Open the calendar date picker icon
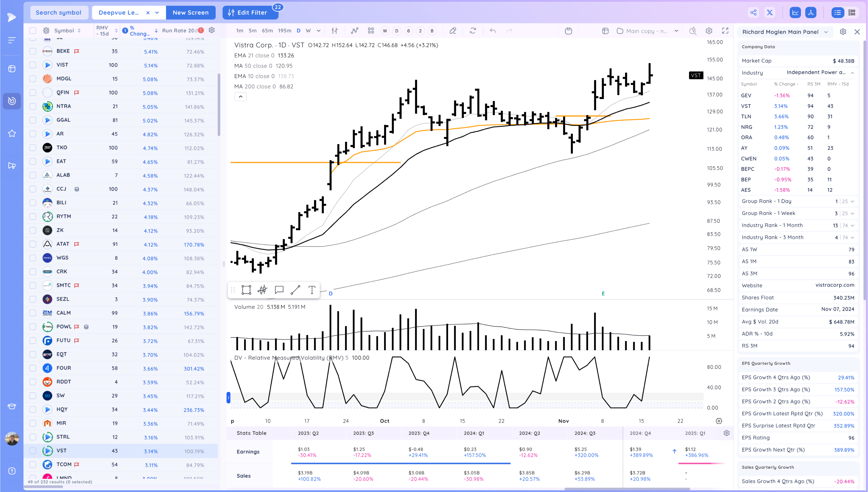Viewport: 868px width, 492px height. point(568,31)
